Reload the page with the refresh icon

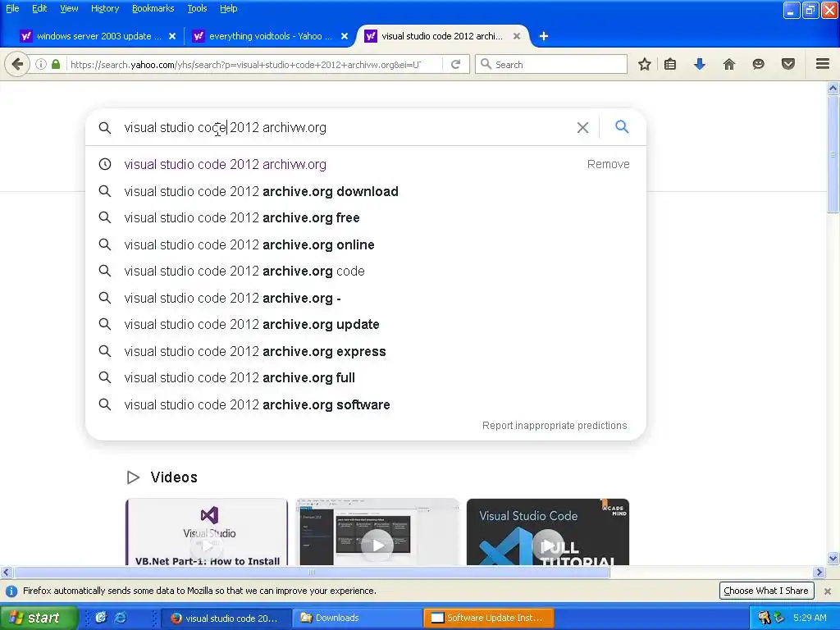456,64
